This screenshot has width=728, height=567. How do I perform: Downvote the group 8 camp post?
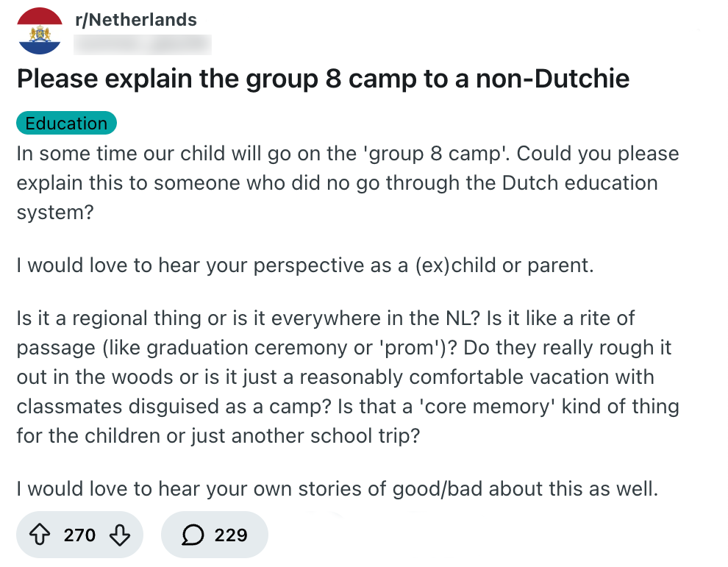(x=119, y=535)
